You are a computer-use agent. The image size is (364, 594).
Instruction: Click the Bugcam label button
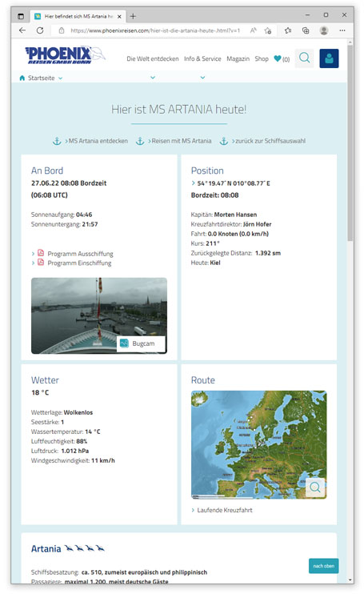click(141, 343)
